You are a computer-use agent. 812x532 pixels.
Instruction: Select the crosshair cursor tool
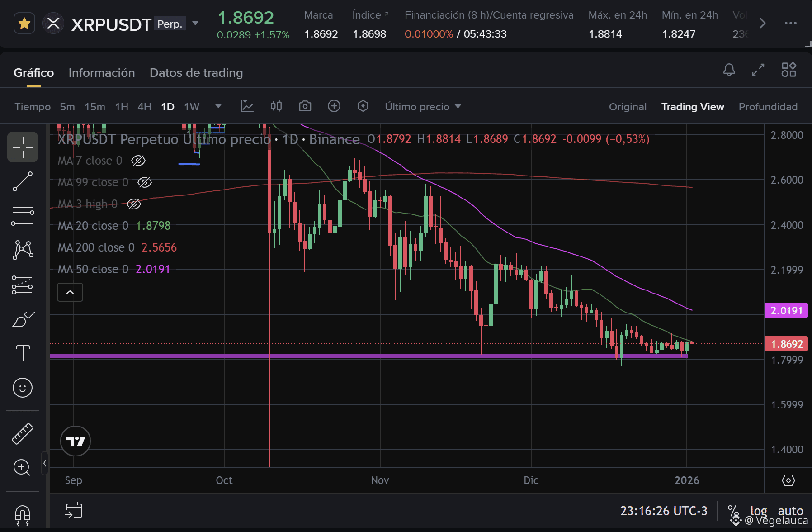(23, 147)
